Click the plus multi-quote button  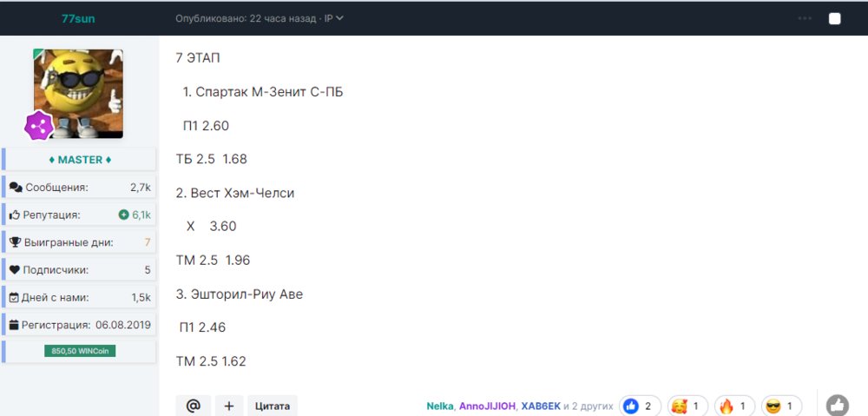[229, 406]
